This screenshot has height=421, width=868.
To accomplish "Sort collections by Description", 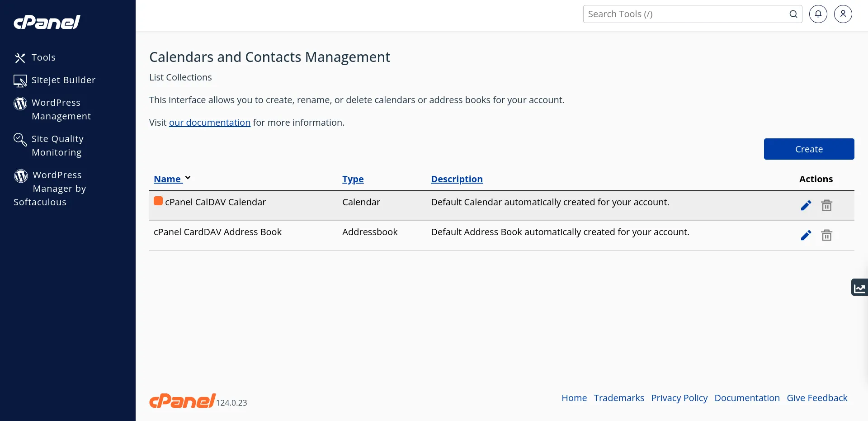I will (457, 179).
